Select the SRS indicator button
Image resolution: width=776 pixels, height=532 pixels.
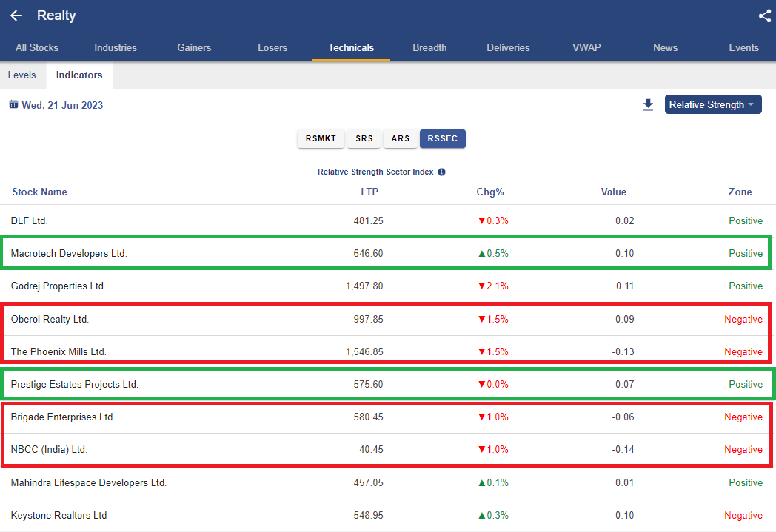click(364, 138)
